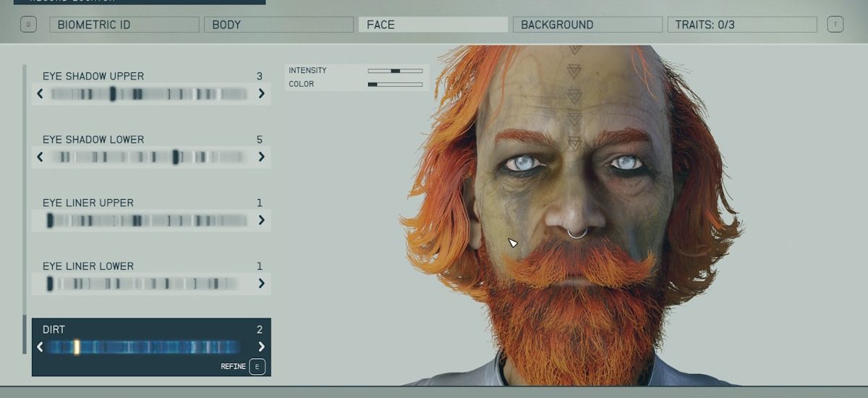Adjust the Intensity slider
This screenshot has width=868, height=398.
pyautogui.click(x=395, y=71)
